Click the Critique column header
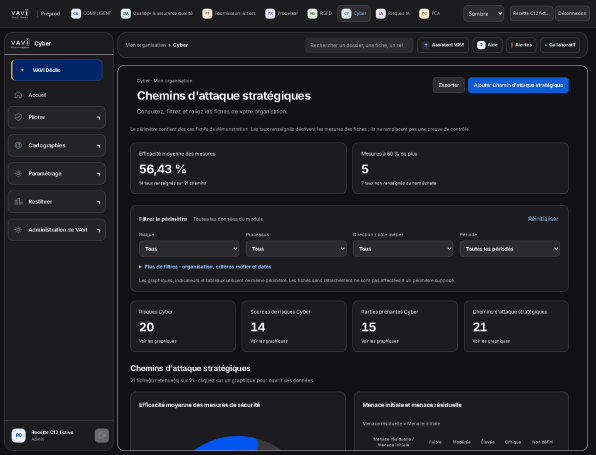 513,442
